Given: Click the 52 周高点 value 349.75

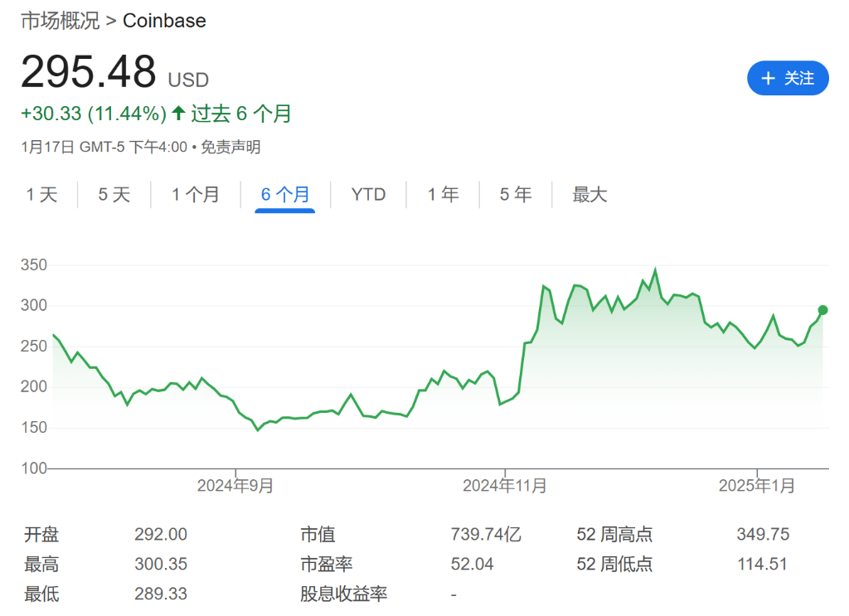Looking at the screenshot, I should point(761,535).
